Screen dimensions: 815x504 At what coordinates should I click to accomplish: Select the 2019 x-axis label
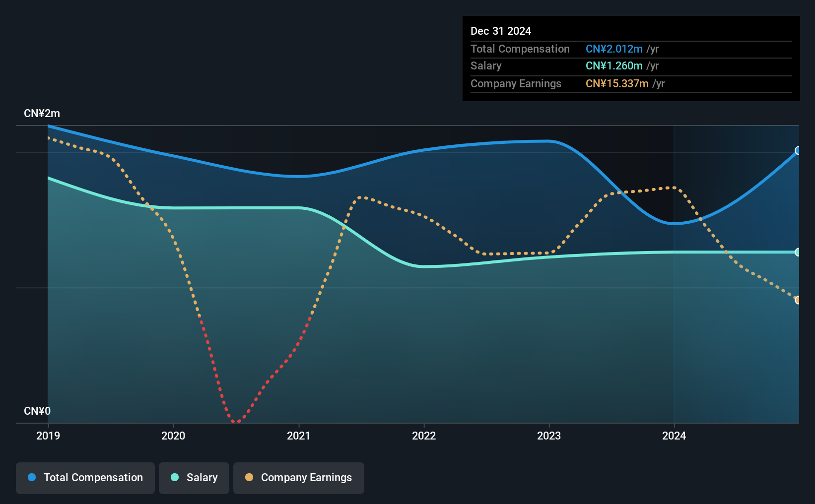point(48,436)
